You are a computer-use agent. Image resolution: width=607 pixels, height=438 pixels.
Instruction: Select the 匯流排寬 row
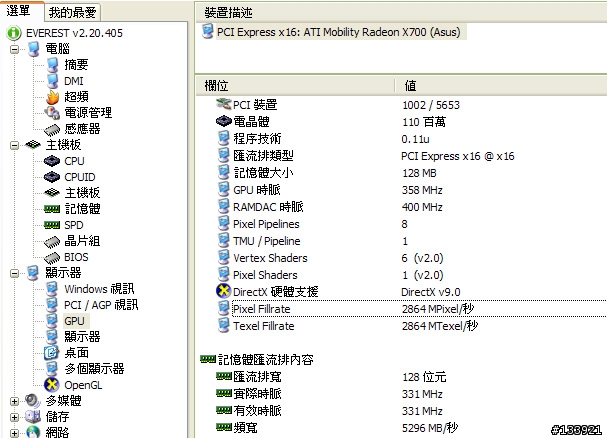[x=411, y=377]
